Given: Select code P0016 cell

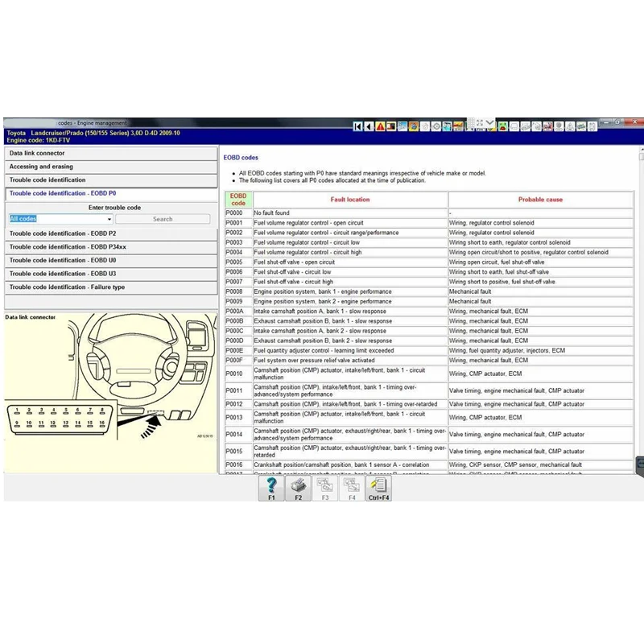Looking at the screenshot, I should 238,465.
